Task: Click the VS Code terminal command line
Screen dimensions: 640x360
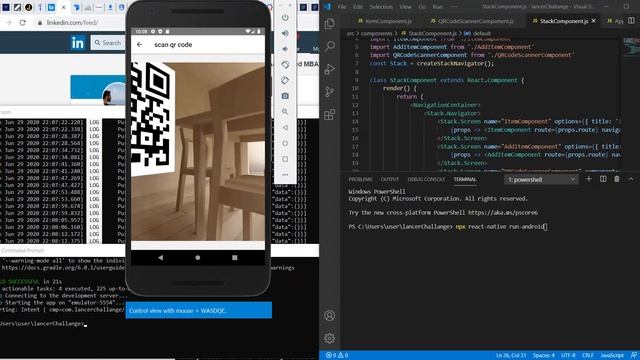Action: pyautogui.click(x=448, y=227)
